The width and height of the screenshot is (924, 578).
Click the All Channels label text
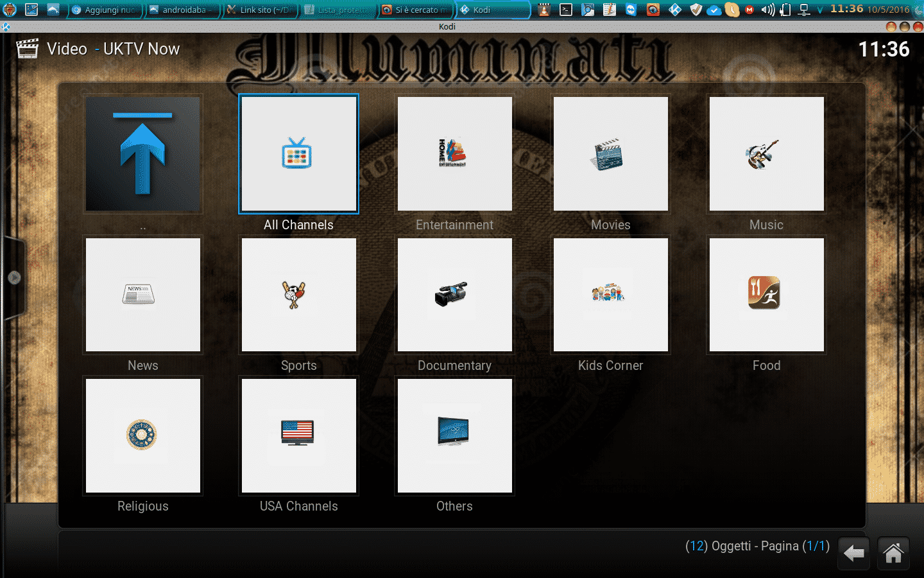click(298, 225)
